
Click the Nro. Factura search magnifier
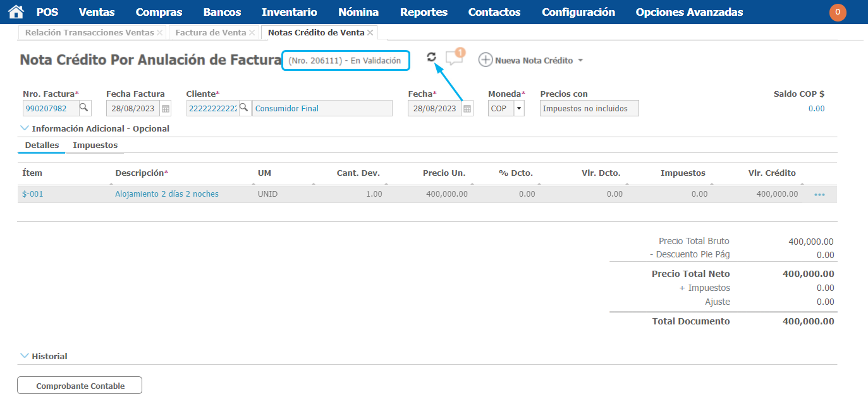coord(84,108)
